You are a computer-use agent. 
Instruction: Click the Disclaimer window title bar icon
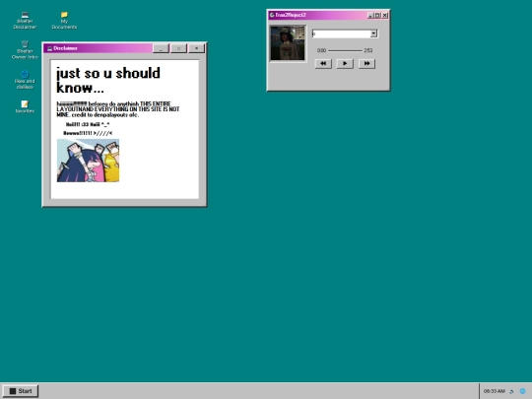coord(49,48)
